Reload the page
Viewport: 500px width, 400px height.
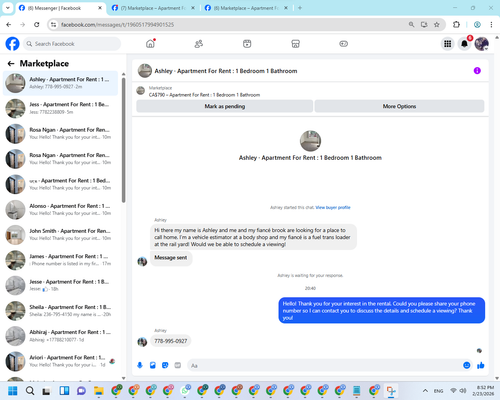coord(37,25)
